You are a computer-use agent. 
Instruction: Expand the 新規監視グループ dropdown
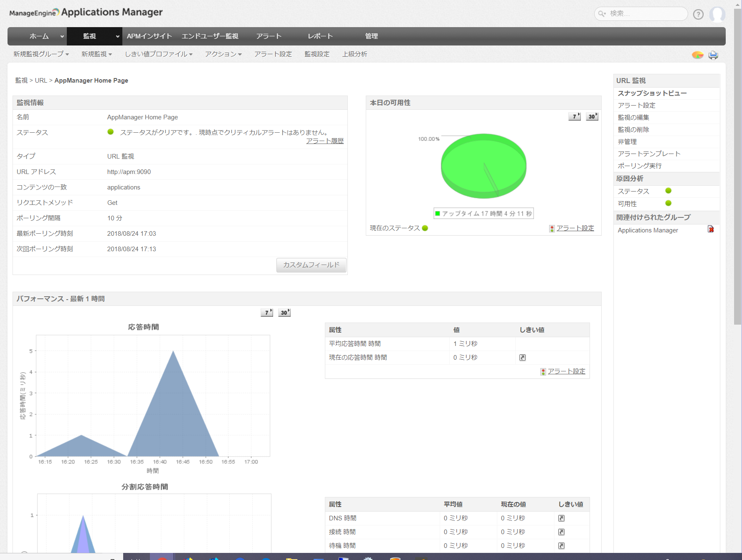[x=41, y=54]
